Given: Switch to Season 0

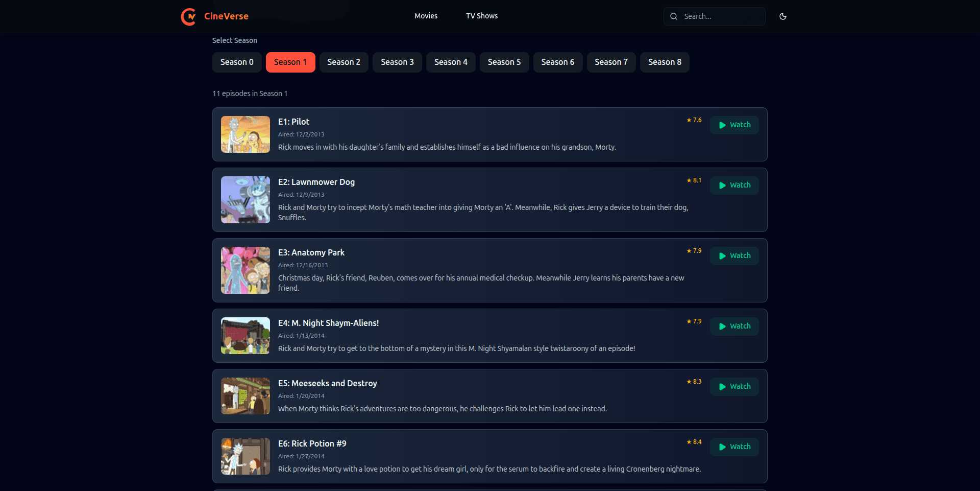Looking at the screenshot, I should click(236, 62).
